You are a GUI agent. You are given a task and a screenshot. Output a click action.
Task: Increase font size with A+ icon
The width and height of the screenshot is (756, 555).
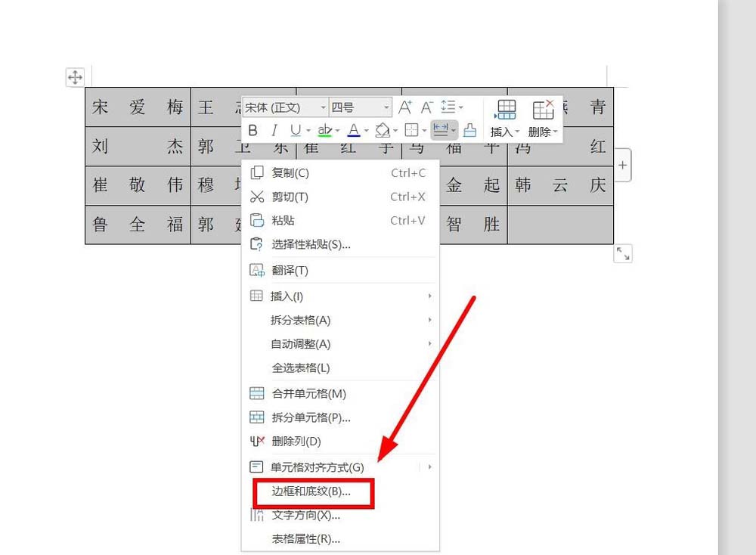405,107
